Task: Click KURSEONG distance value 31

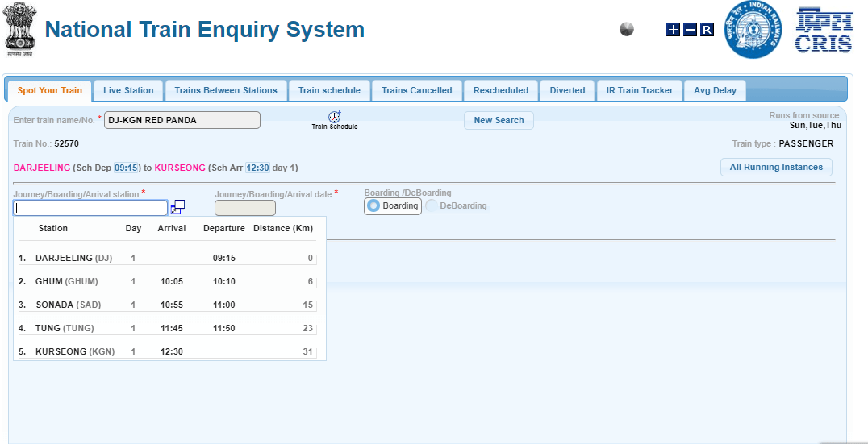Action: [x=308, y=351]
